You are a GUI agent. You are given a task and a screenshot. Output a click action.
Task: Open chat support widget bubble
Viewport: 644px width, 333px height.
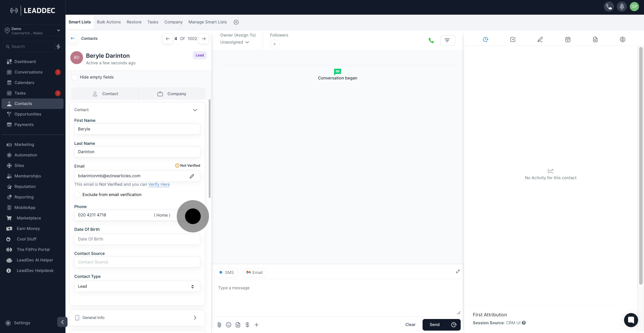[x=631, y=320]
